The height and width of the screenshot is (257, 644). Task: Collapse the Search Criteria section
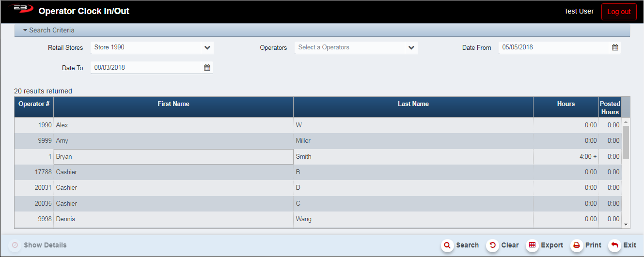tap(25, 30)
